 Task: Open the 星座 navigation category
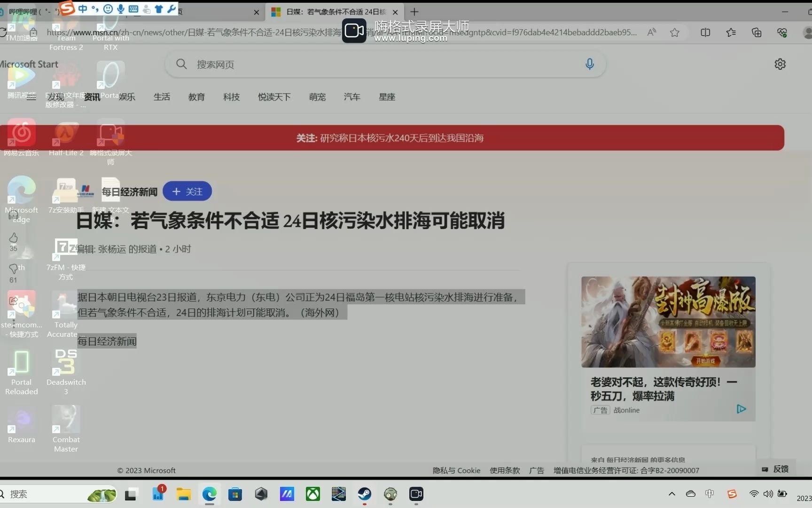(387, 97)
